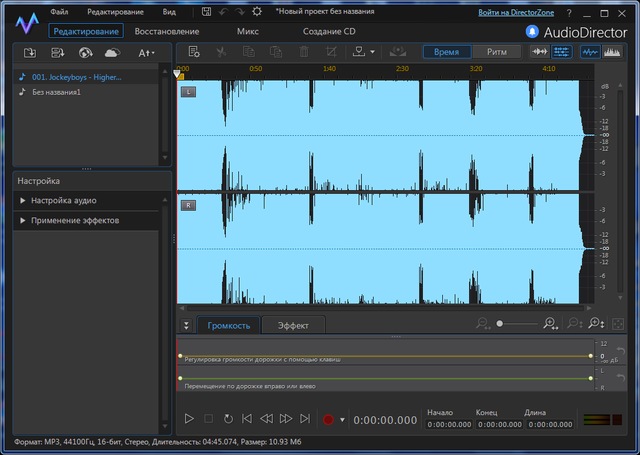
Task: Open the settings gear in title bar
Action: point(258,12)
